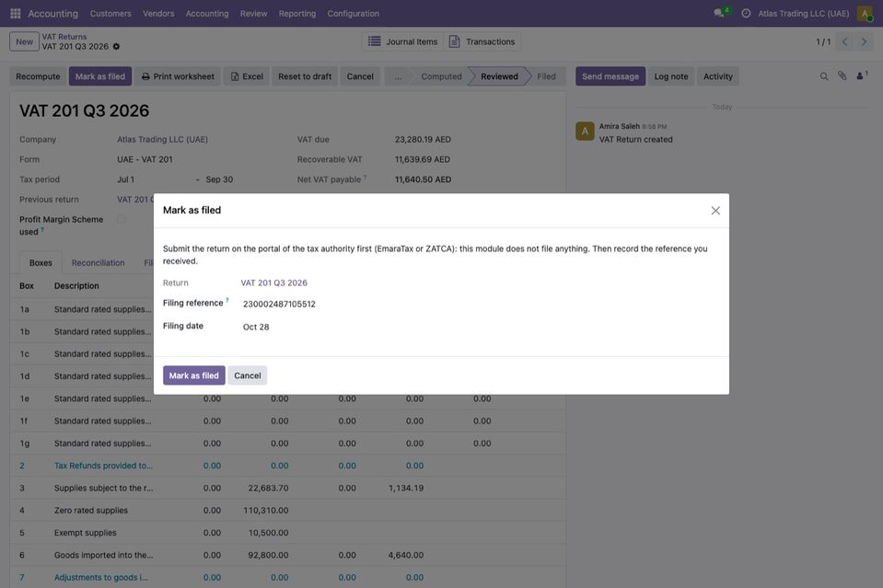This screenshot has width=883, height=588.
Task: Close the Mark as filed dialog
Action: [x=715, y=211]
